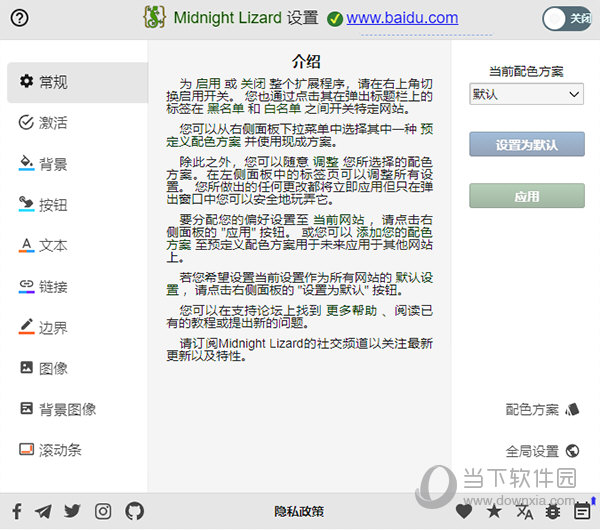Image resolution: width=600 pixels, height=530 pixels.
Task: Toggle the green checkmark site status
Action: tap(335, 19)
